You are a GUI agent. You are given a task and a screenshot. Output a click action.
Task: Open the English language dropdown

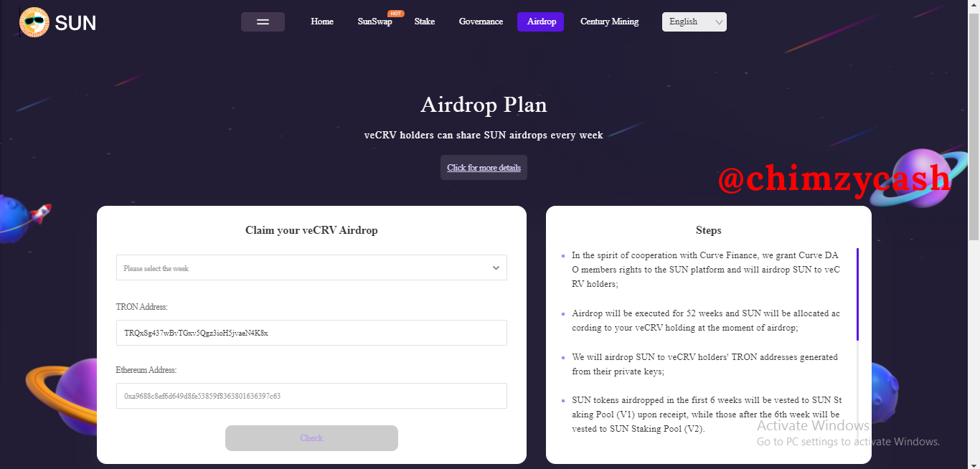pos(694,22)
